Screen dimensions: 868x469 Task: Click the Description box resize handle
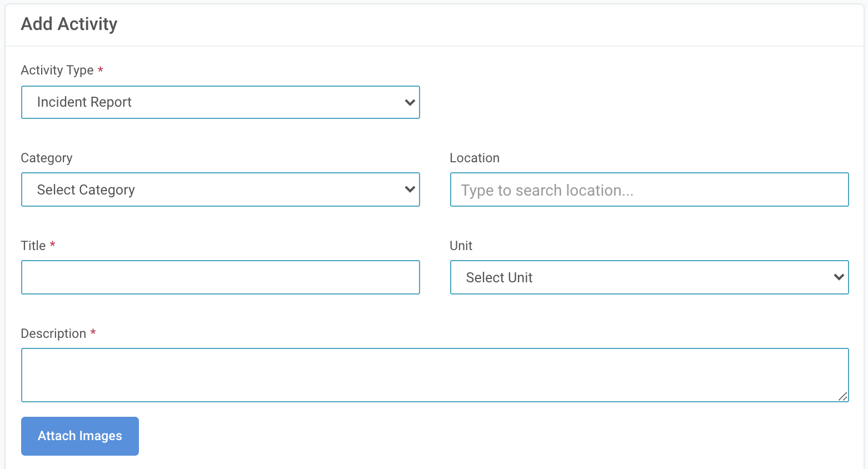[842, 396]
